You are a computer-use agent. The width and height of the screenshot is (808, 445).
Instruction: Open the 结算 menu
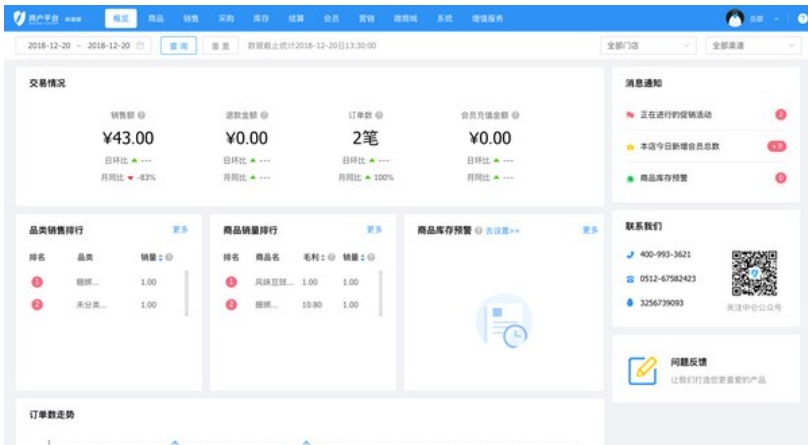coord(296,18)
